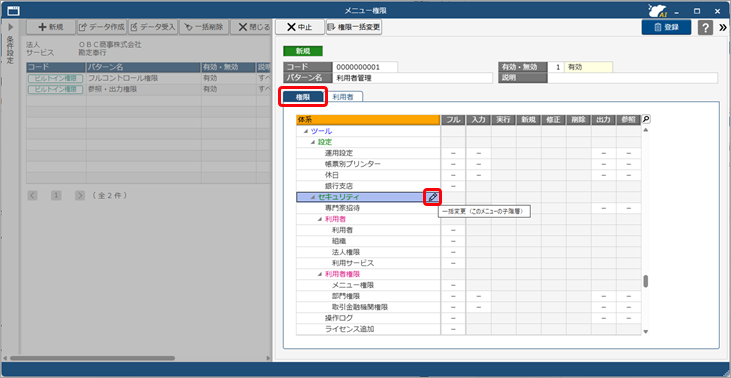Image resolution: width=731 pixels, height=378 pixels.
Task: Click the pencil bulk-edit icon on セキュリティ row
Action: tap(432, 197)
